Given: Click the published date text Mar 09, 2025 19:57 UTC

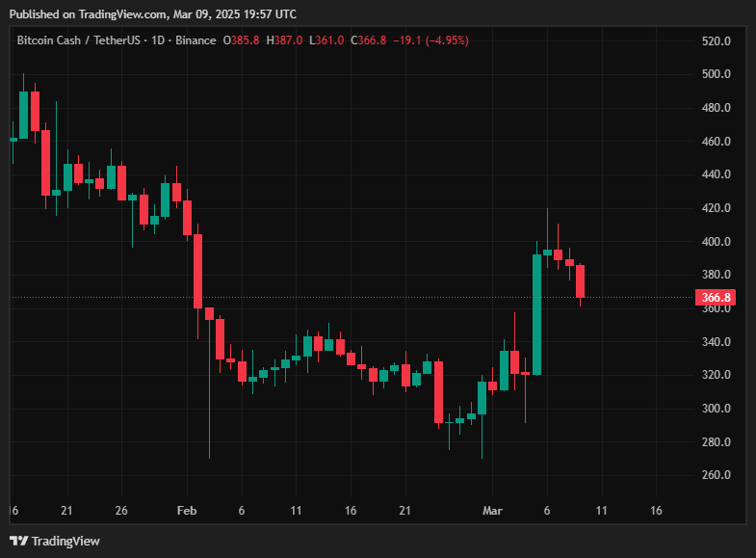Looking at the screenshot, I should point(235,14).
